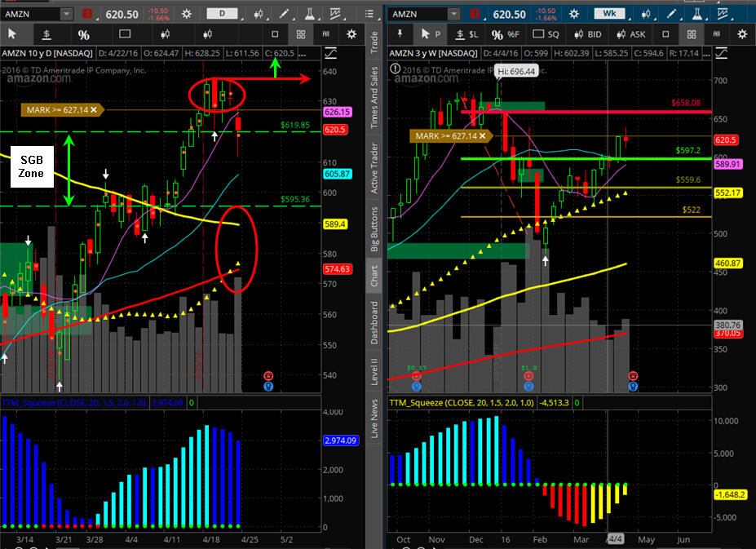Select the Chart sidebar tab
756x549 pixels.
374,276
